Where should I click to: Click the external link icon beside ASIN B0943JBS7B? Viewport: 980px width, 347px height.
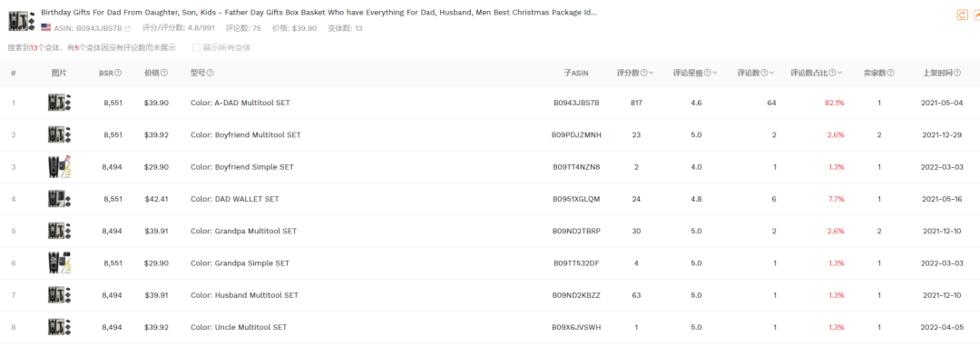pyautogui.click(x=128, y=28)
